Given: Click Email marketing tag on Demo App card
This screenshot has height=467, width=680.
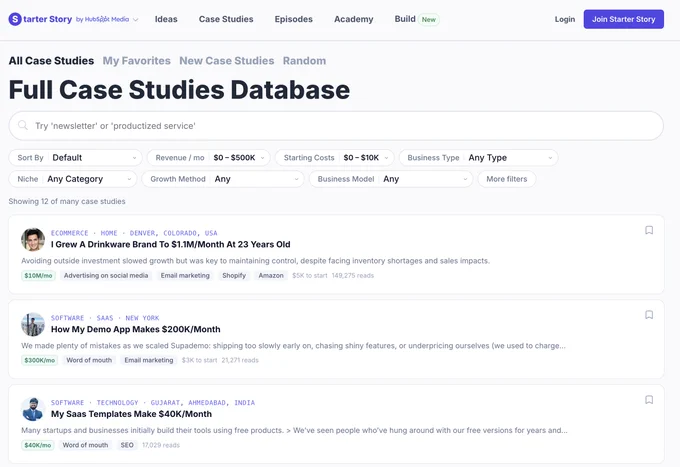Looking at the screenshot, I should click(149, 360).
